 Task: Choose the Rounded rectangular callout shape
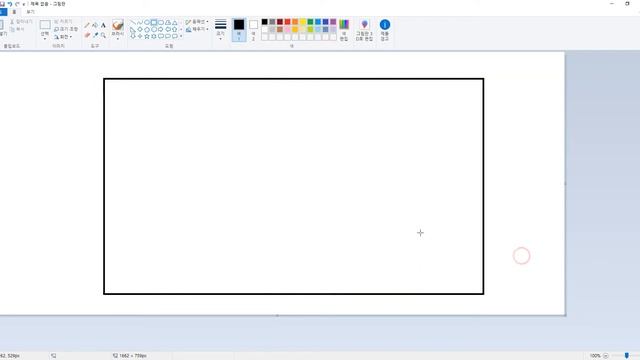click(161, 36)
